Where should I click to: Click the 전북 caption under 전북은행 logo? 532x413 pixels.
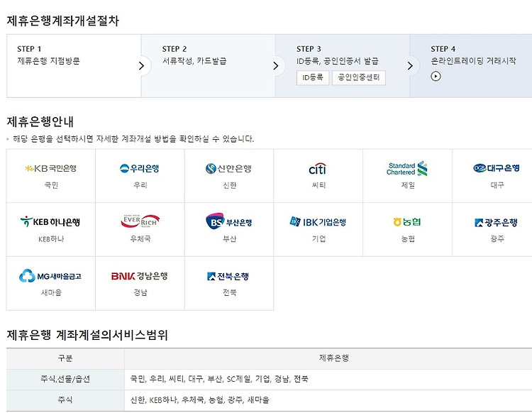(x=229, y=292)
